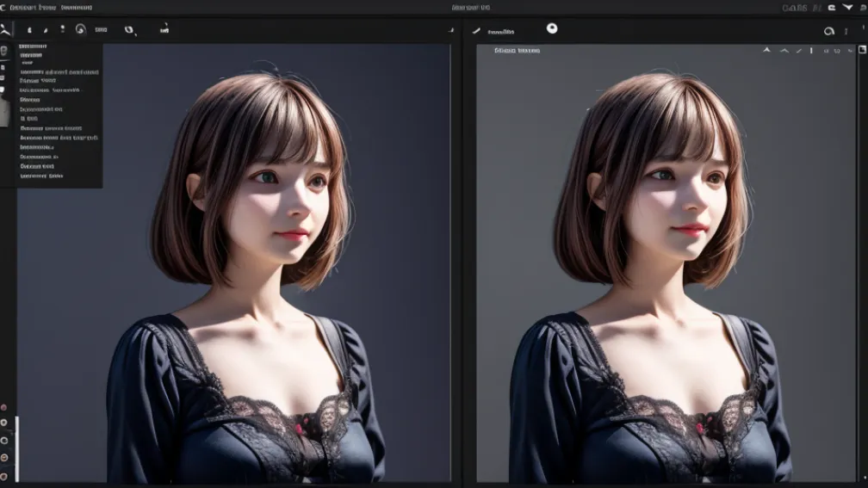Click the document title centered in the title bar
Screen dimensions: 868x488
point(470,8)
